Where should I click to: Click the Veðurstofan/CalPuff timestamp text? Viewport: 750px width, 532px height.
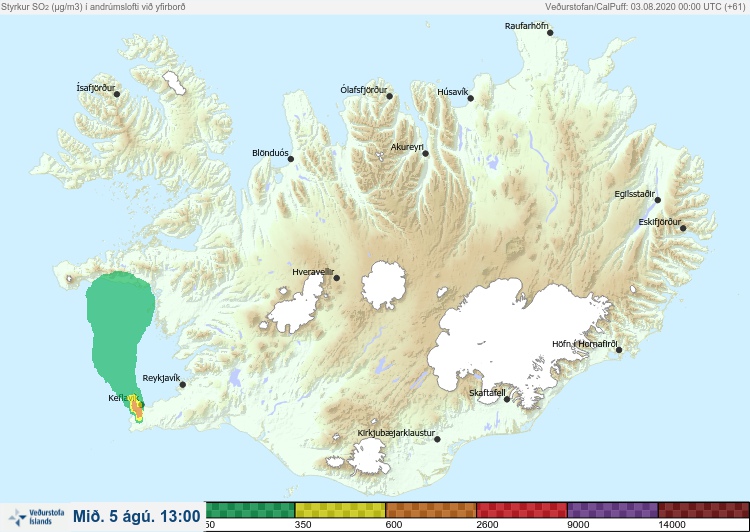click(645, 7)
